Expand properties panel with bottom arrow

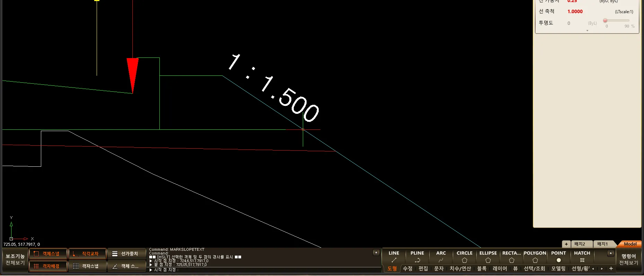coord(587,31)
